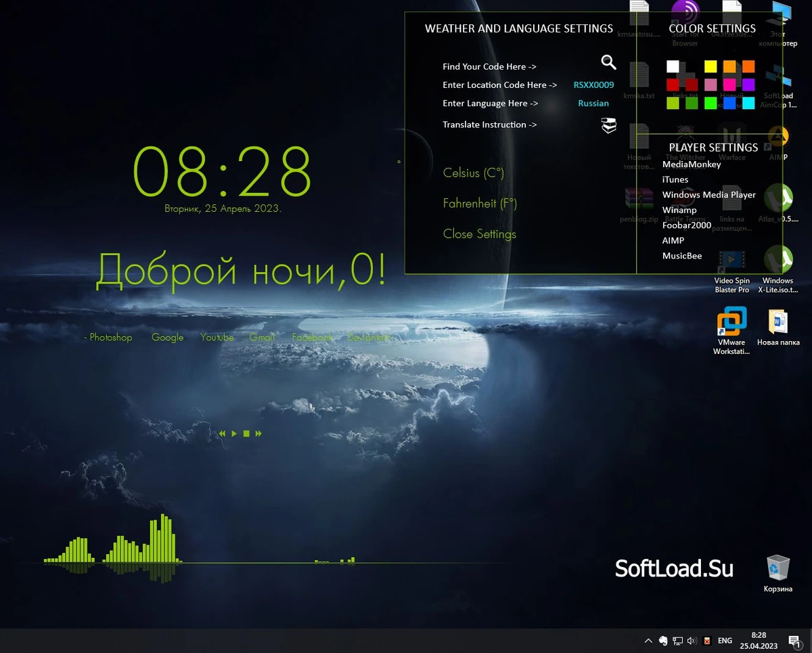Open the Youtube desktop link
This screenshot has width=812, height=653.
click(217, 337)
